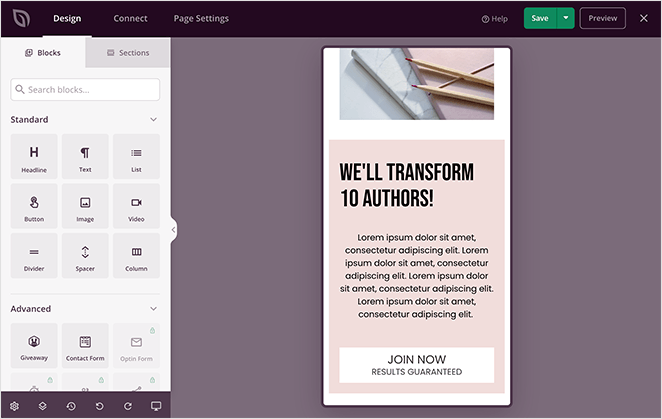The height and width of the screenshot is (419, 662).
Task: Add the Giveaway block
Action: click(34, 346)
